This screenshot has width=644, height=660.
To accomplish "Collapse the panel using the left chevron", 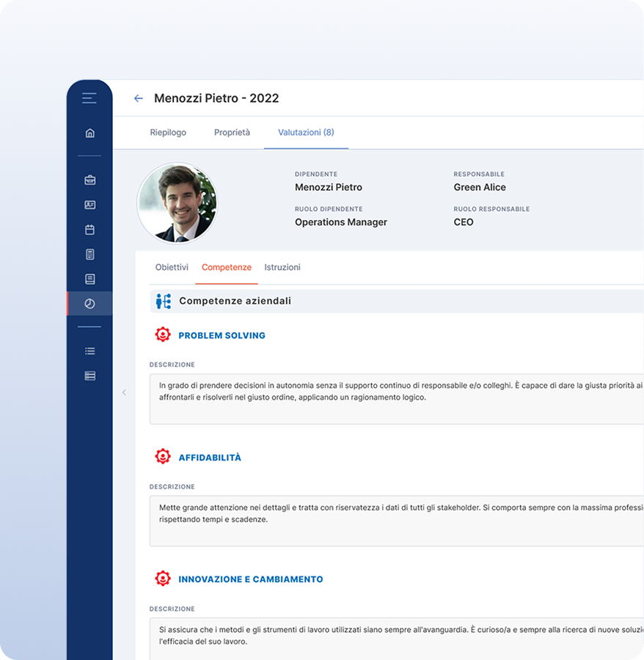I will tap(124, 392).
